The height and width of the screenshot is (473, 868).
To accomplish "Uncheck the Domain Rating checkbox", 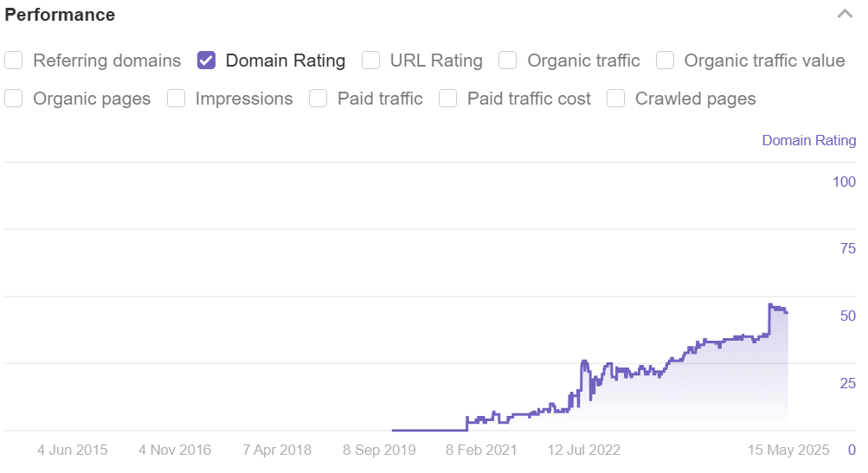I will tap(207, 61).
